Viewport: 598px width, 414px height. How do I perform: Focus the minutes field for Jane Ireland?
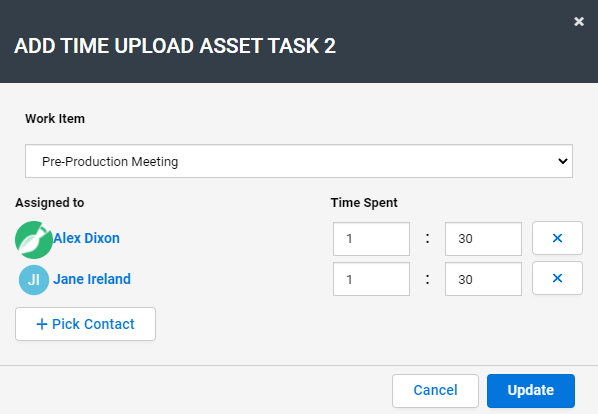[x=483, y=279]
